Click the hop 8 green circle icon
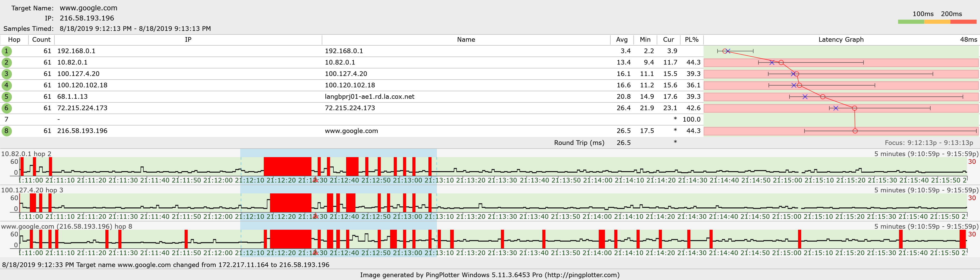 pyautogui.click(x=6, y=131)
